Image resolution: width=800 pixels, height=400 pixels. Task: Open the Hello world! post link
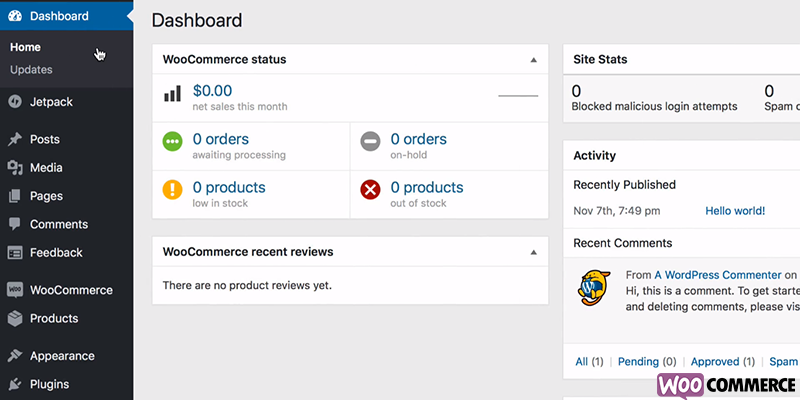735,211
